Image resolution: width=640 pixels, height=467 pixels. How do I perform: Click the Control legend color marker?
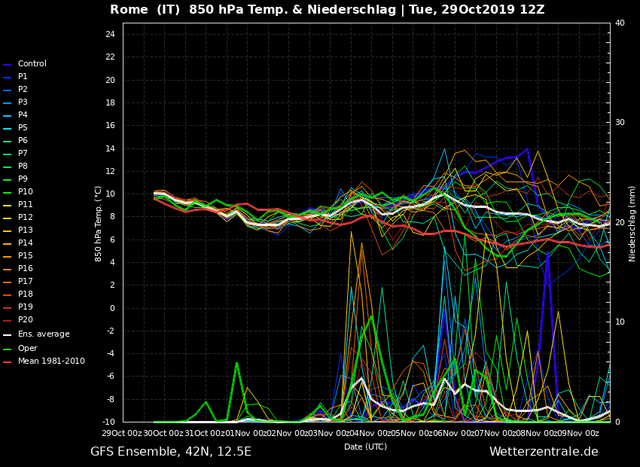pos(7,64)
